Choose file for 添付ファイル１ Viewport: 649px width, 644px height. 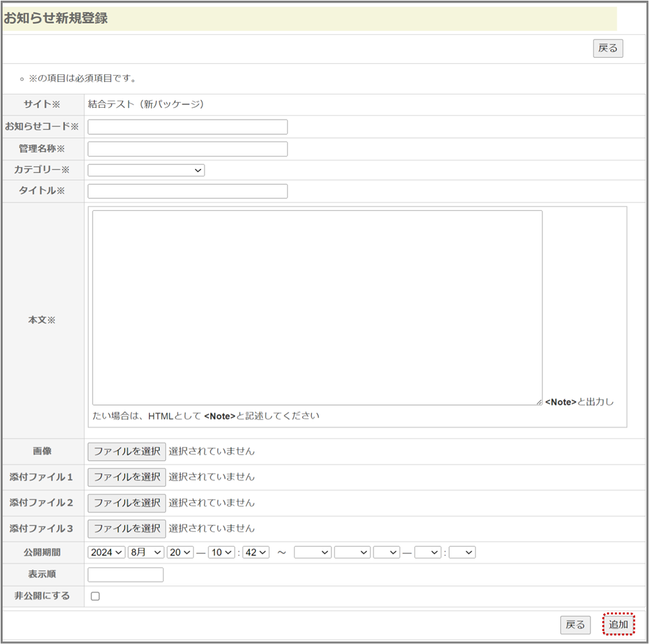[127, 477]
